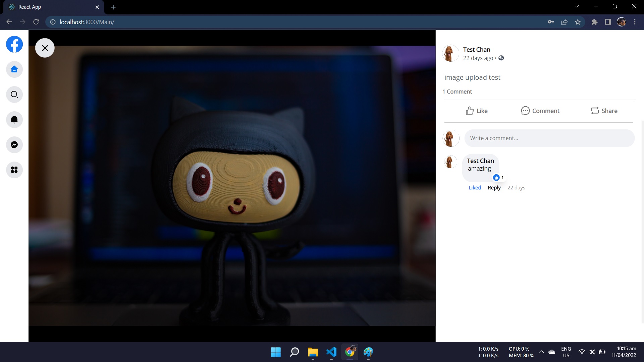644x362 pixels.
Task: Open Windows Start menu
Action: (x=276, y=352)
